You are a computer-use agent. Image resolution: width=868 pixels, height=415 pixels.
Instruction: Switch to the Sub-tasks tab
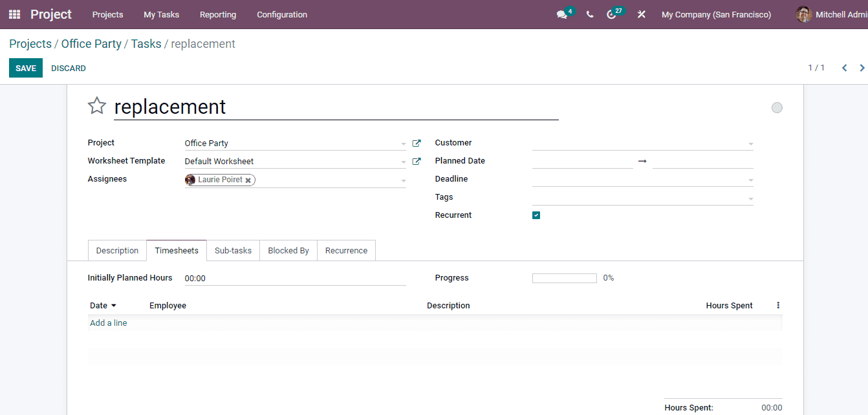point(233,250)
